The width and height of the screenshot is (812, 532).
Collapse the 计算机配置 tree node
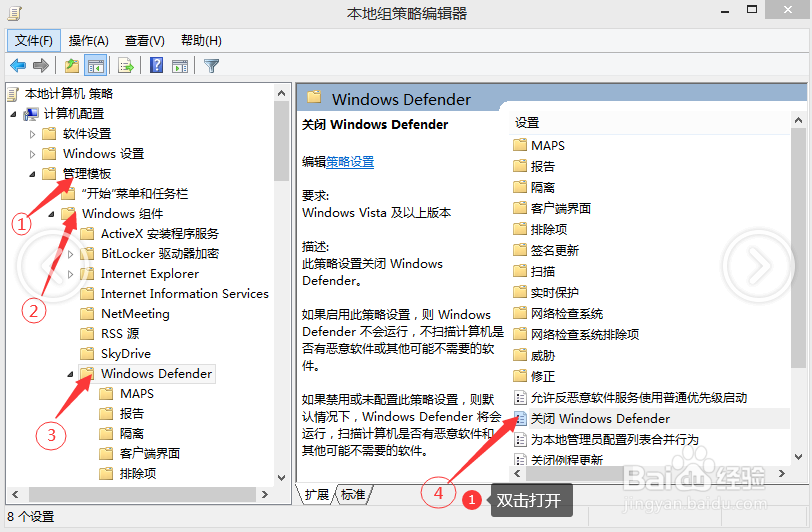13,114
